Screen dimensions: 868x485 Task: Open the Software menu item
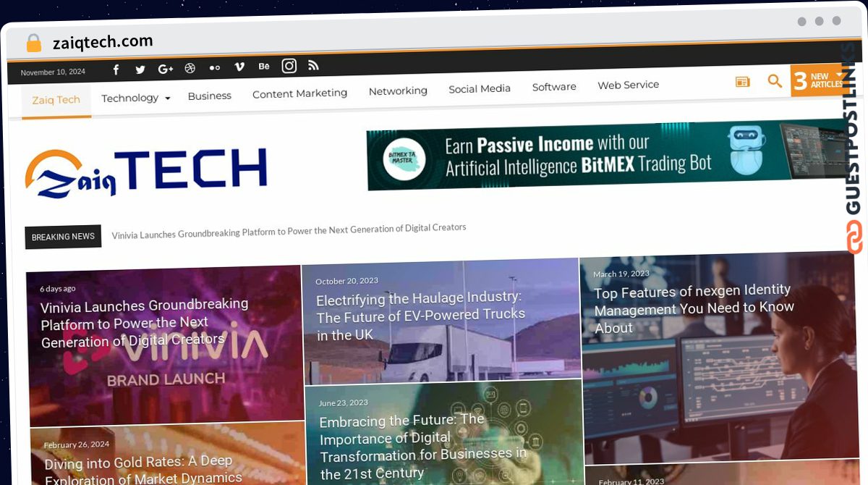pos(554,86)
